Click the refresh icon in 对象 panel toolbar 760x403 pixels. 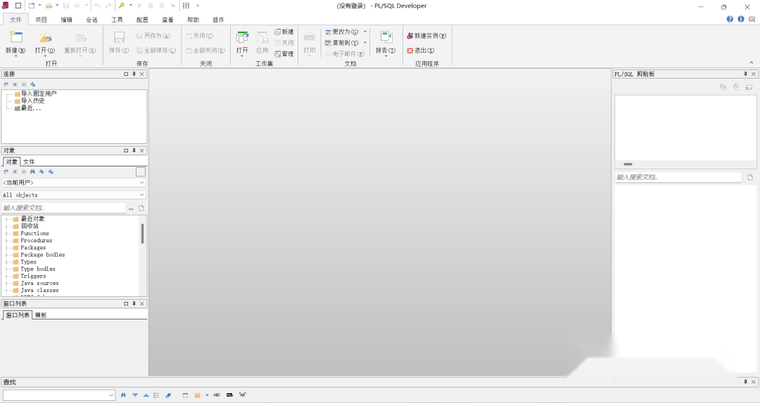coord(6,172)
